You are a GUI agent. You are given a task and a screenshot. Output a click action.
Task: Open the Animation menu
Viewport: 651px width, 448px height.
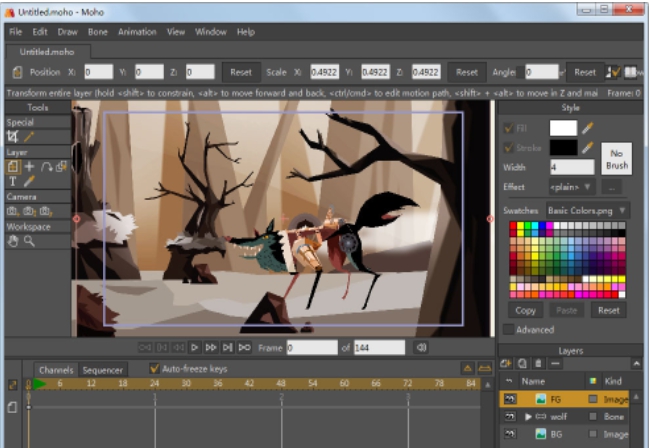pyautogui.click(x=136, y=32)
